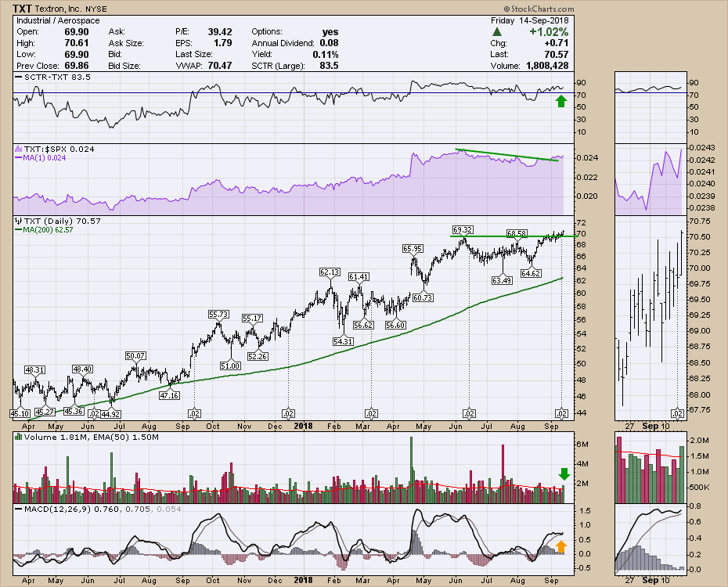Select the Textron, Inc. company name
The height and width of the screenshot is (587, 728).
(58, 9)
